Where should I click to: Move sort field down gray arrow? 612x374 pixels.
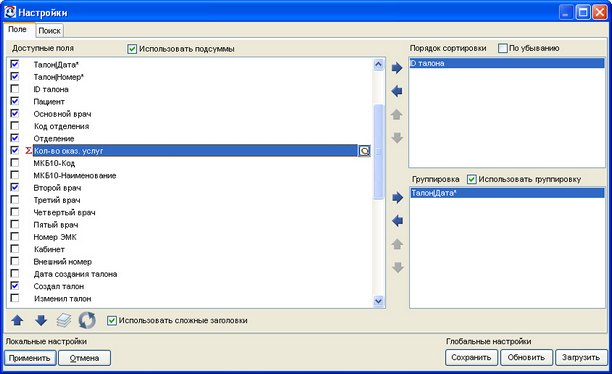point(397,138)
